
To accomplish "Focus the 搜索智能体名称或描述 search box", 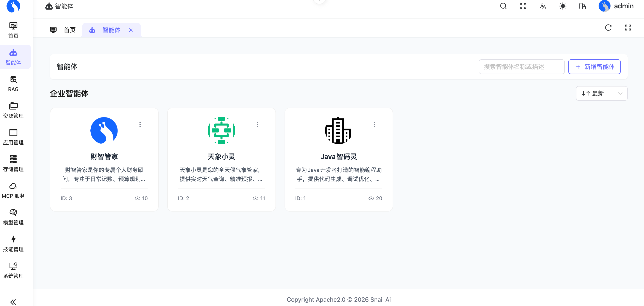I will (x=522, y=67).
